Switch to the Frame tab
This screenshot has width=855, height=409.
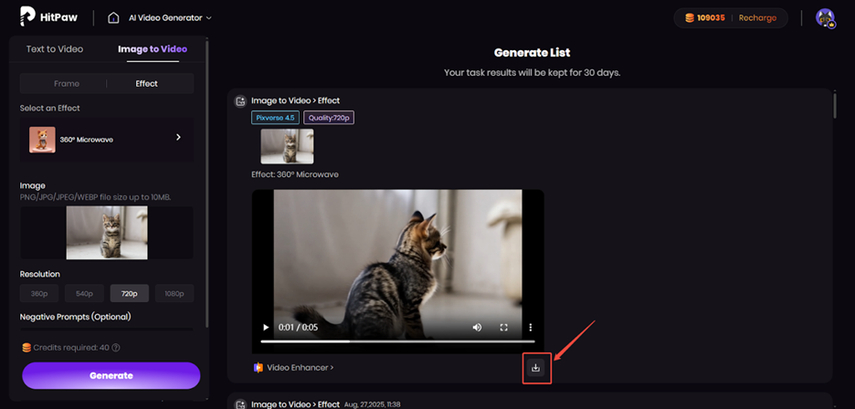tap(67, 83)
